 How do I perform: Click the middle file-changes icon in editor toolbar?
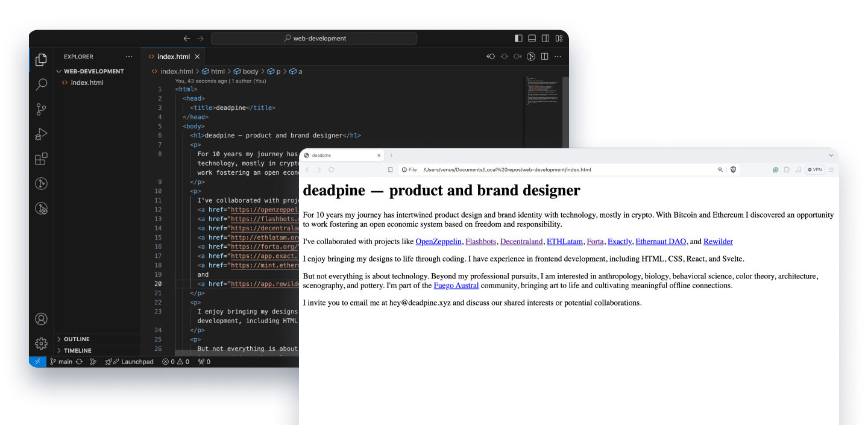504,57
